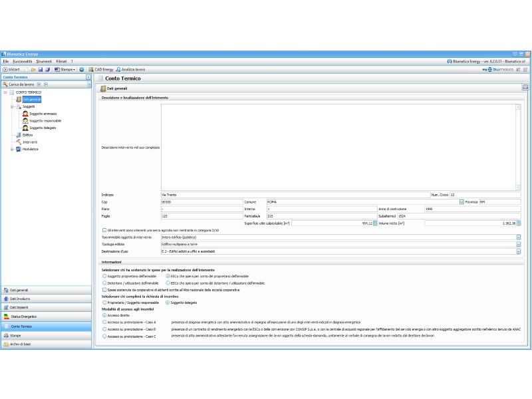The height and width of the screenshot is (399, 532).
Task: Toggle the cooperative di abitanti checkbox
Action: coord(104,290)
